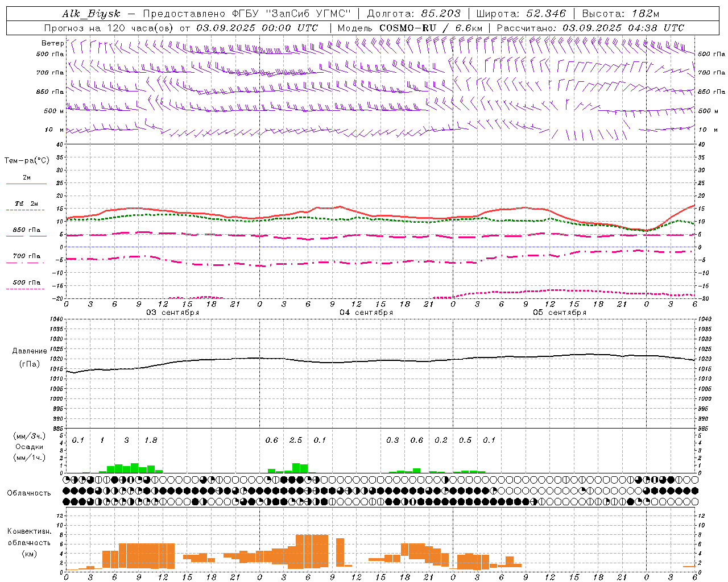The width and height of the screenshot is (728, 582).
Task: Click the 2.5 precipitation value
Action: click(x=296, y=440)
